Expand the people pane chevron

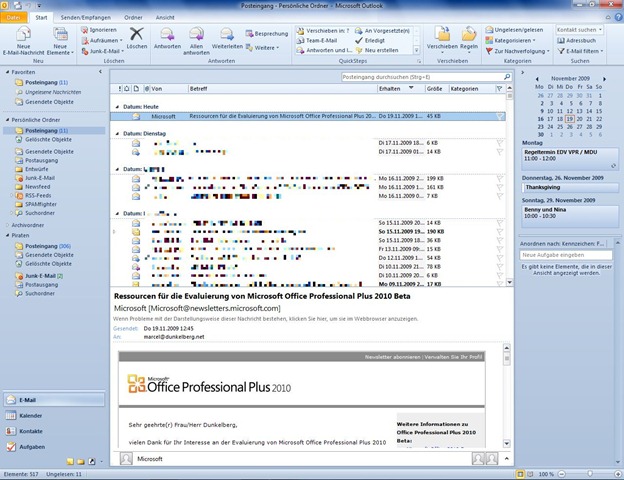[x=507, y=459]
